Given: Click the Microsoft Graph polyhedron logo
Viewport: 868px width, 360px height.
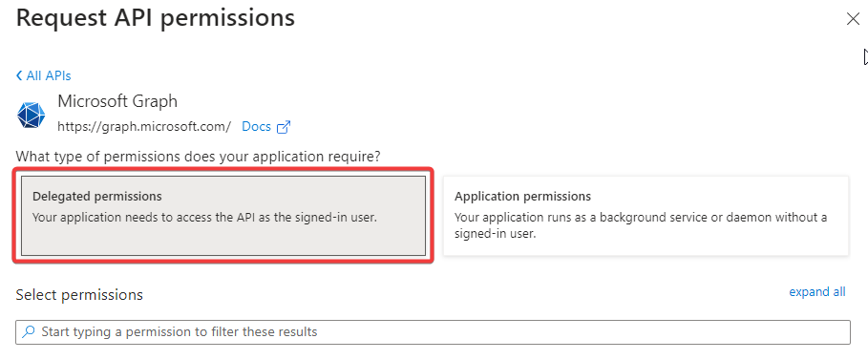Looking at the screenshot, I should click(31, 116).
